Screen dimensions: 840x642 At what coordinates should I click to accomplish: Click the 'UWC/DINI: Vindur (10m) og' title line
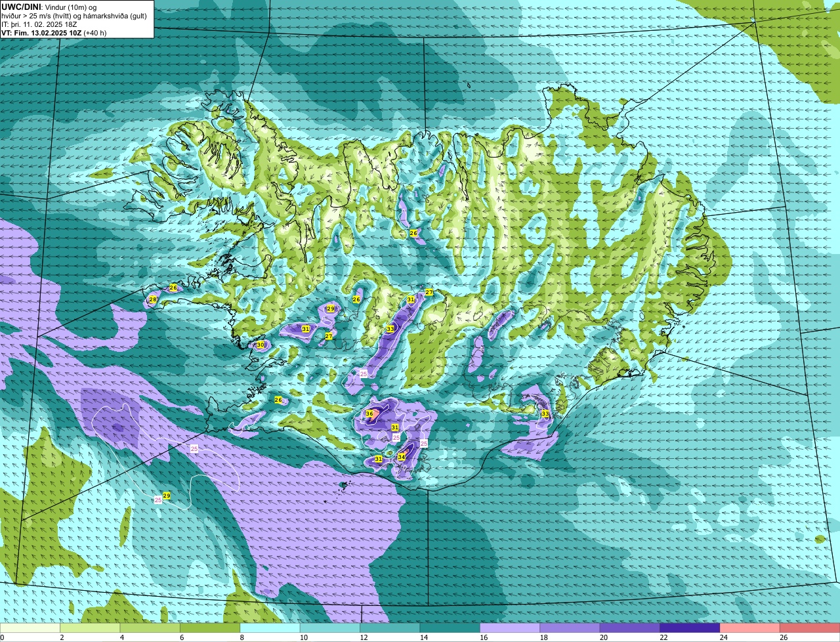point(49,7)
